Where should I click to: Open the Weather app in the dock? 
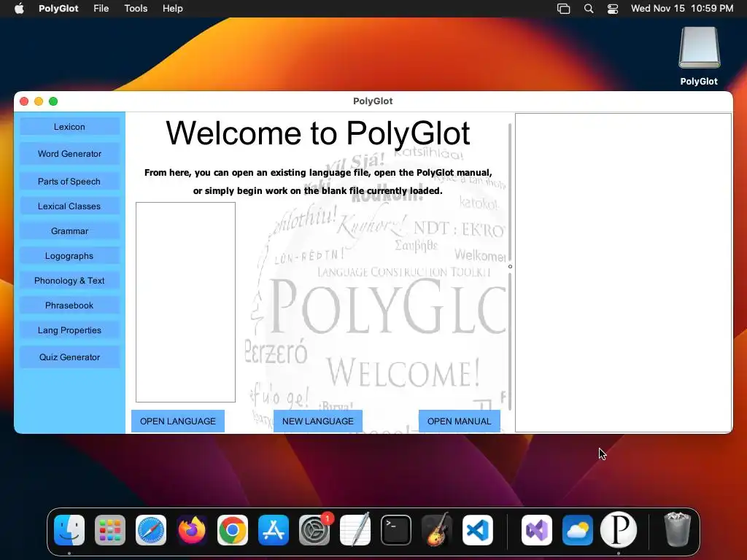(x=578, y=530)
